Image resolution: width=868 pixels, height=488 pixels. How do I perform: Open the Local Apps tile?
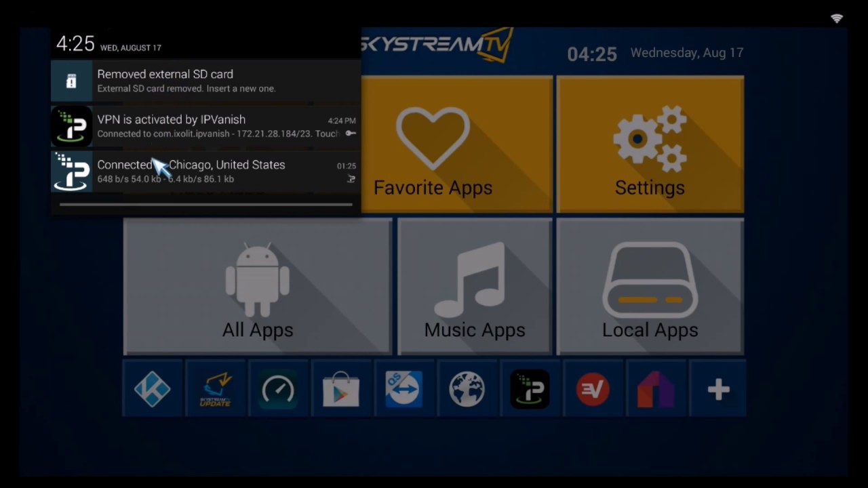tap(650, 286)
